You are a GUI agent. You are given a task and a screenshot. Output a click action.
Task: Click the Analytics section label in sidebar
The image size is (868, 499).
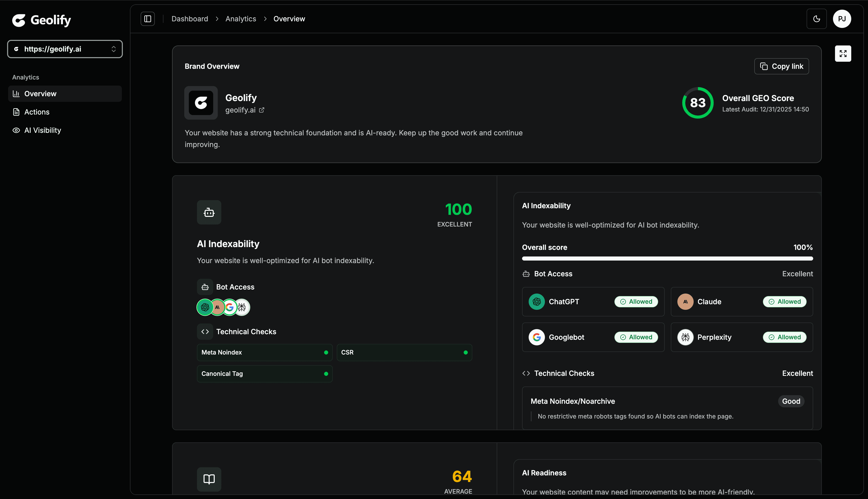pyautogui.click(x=26, y=77)
